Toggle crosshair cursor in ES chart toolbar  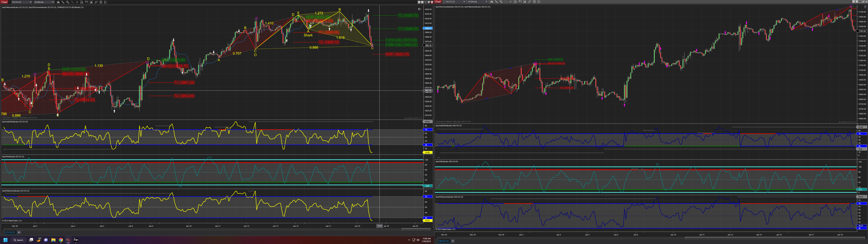tap(77, 2)
